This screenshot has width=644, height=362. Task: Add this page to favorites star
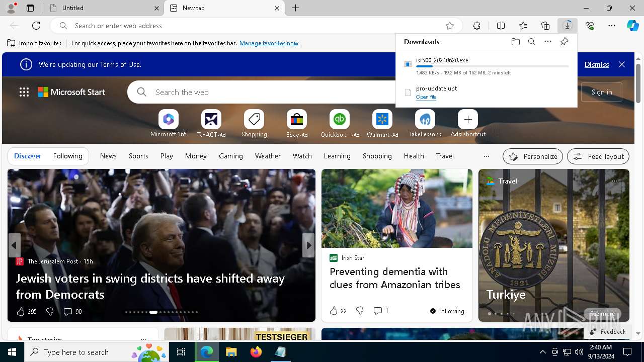450,26
